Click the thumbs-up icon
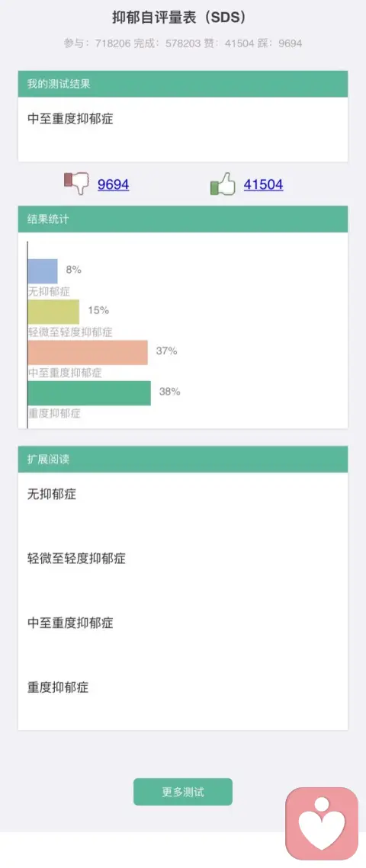 click(223, 184)
